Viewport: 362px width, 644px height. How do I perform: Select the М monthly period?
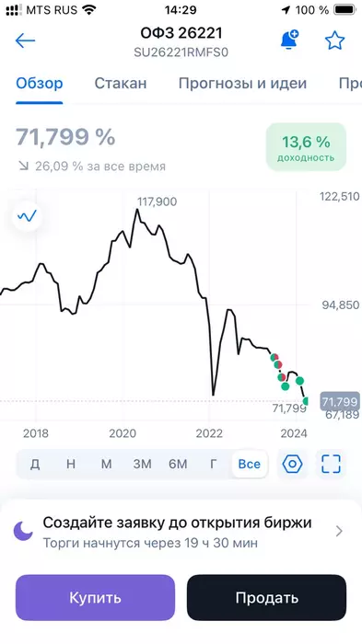click(107, 464)
